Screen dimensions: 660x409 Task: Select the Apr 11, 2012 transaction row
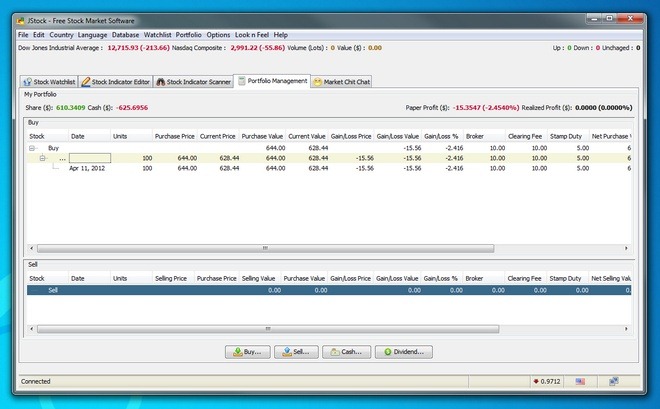(x=329, y=168)
